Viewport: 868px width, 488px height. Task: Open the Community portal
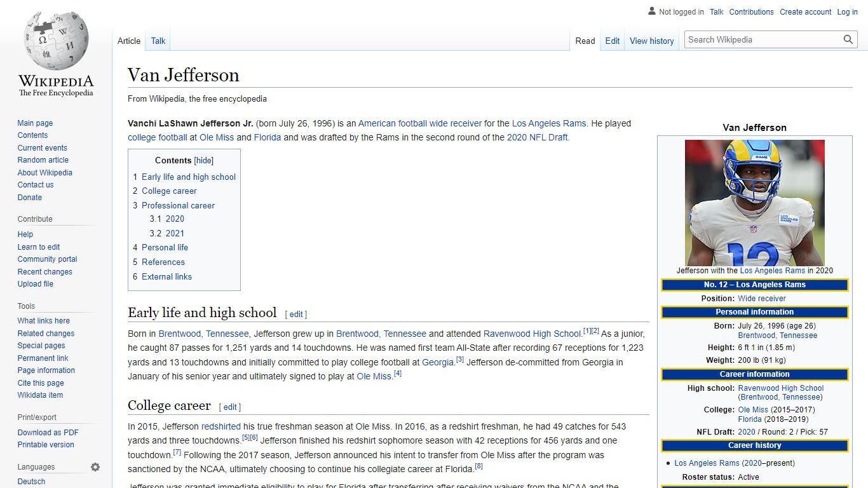pyautogui.click(x=47, y=259)
